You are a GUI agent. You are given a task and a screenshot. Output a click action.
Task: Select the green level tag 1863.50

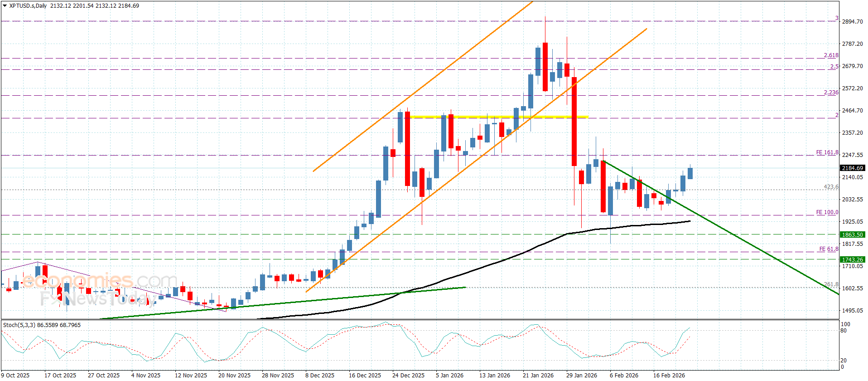[852, 234]
